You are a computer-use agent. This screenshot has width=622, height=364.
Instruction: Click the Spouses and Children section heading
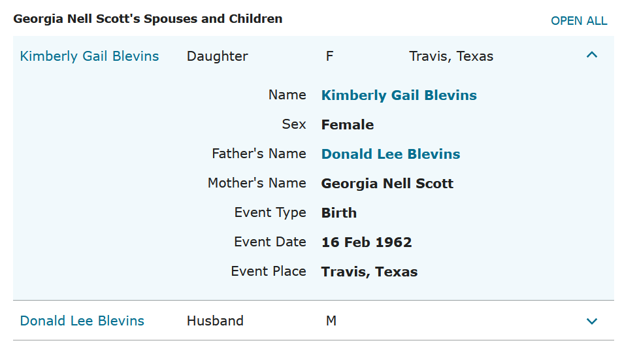148,19
